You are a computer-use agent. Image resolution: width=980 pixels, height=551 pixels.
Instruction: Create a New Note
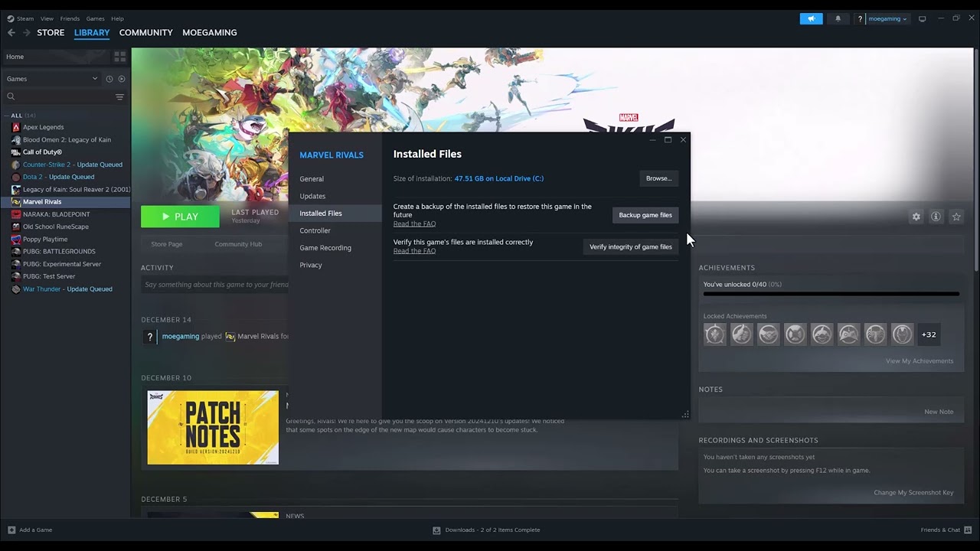(939, 412)
